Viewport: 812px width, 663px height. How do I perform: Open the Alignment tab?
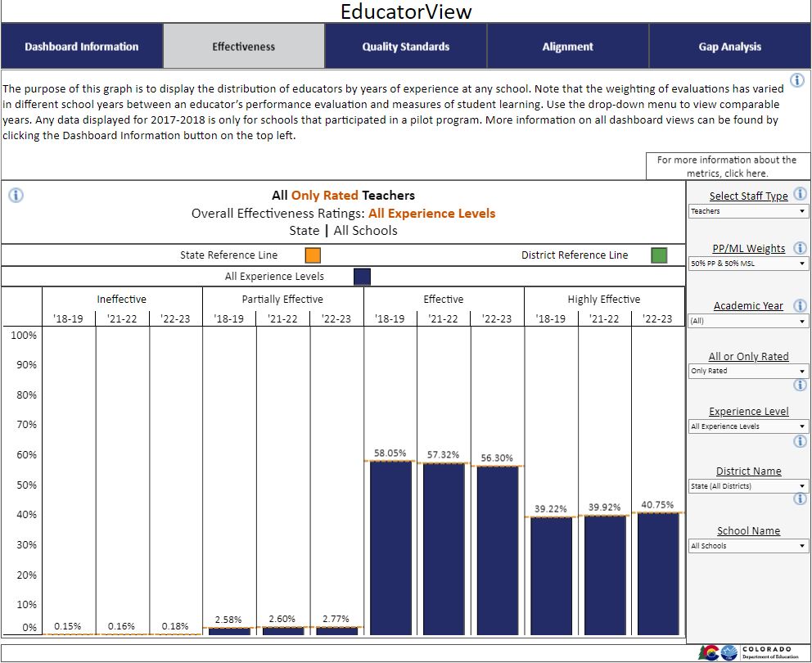pos(567,46)
